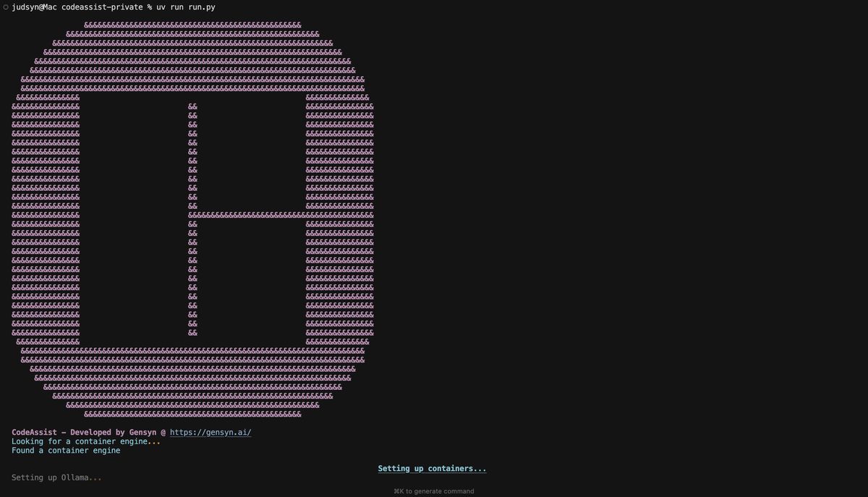Click the judsyn@Mac prompt label

[x=34, y=7]
